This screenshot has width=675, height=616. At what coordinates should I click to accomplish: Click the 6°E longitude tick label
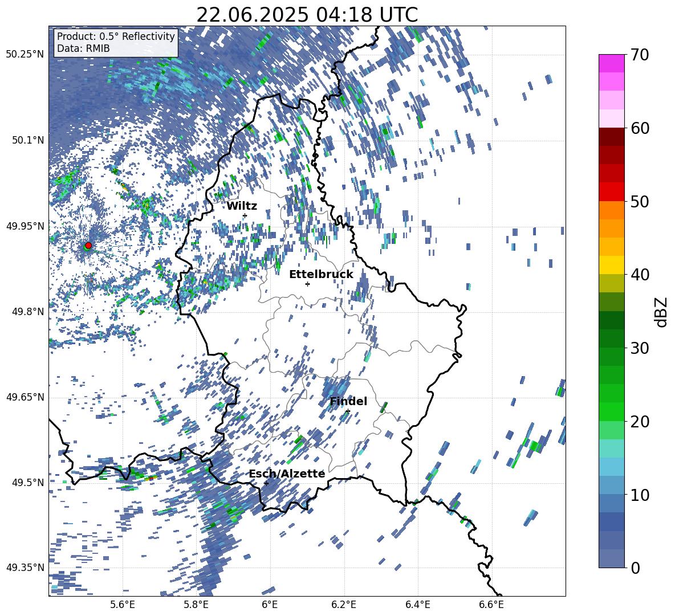point(270,605)
